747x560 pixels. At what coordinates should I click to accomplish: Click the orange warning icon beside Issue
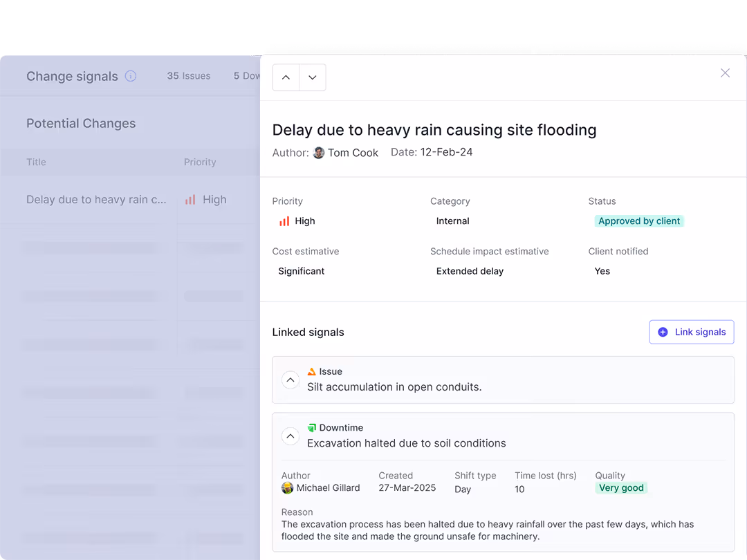coord(311,371)
